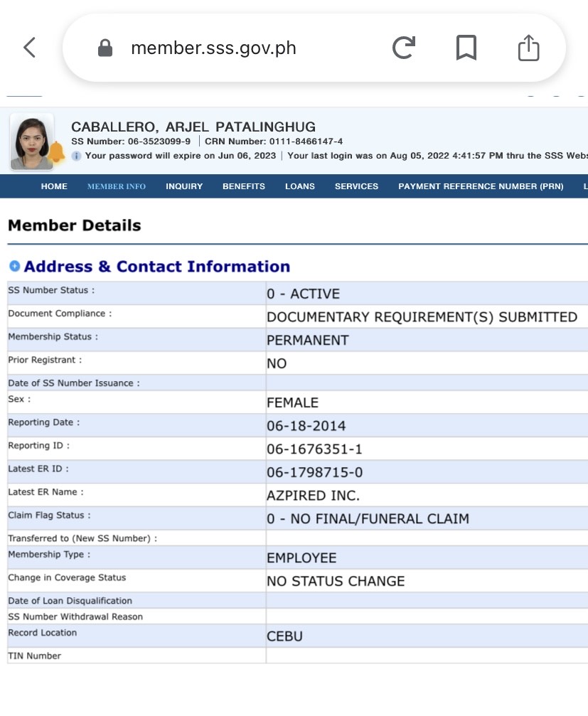Open the BENEFITS menu
This screenshot has width=588, height=716.
(x=243, y=186)
